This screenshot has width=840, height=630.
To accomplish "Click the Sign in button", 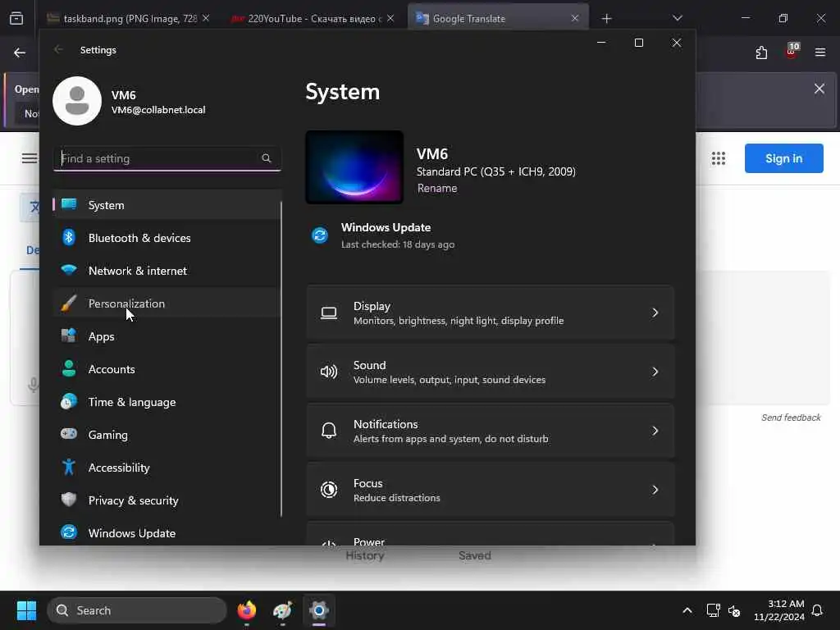I will click(783, 158).
